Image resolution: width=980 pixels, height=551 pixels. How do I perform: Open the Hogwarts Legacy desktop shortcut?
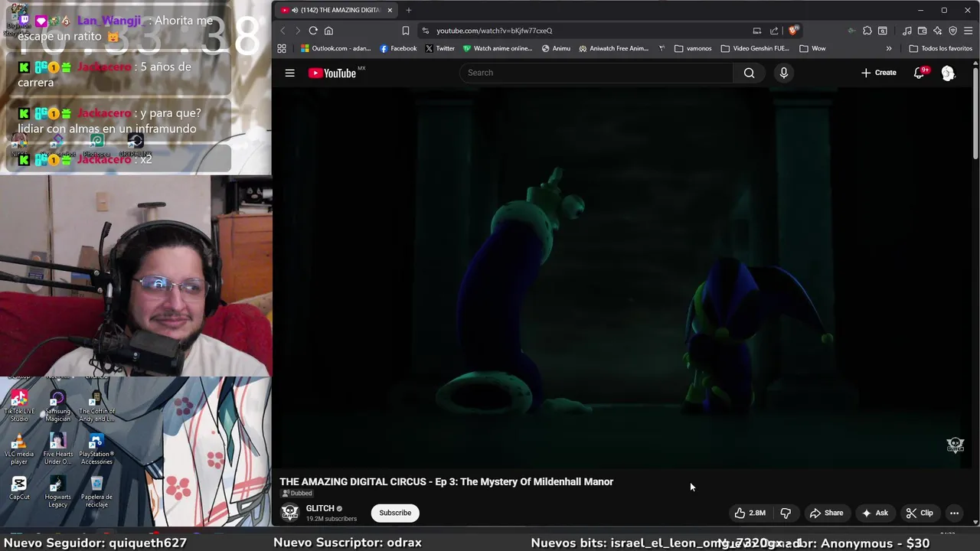[x=57, y=492]
